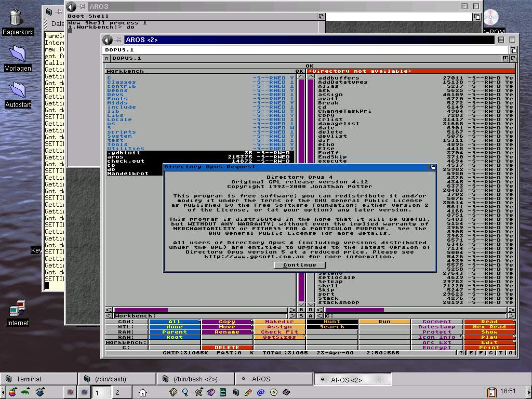Select the RAM: drive button
This screenshot has height=399, width=532.
pyautogui.click(x=126, y=332)
